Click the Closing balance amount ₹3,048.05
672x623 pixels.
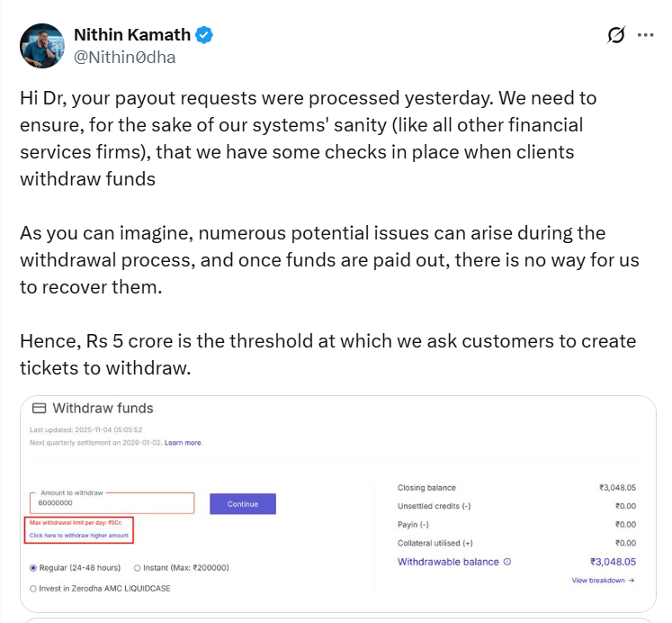point(617,487)
